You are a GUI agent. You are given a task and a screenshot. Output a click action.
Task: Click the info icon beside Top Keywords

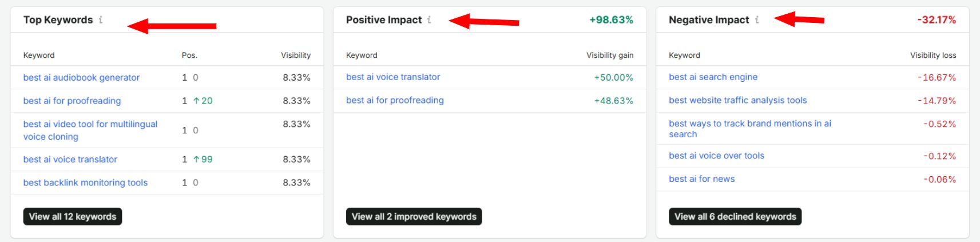[x=101, y=19]
